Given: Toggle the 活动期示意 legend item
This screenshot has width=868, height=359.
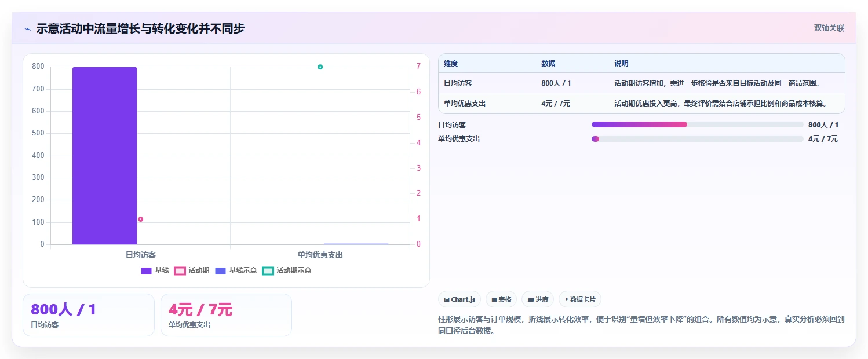Looking at the screenshot, I should tap(287, 270).
